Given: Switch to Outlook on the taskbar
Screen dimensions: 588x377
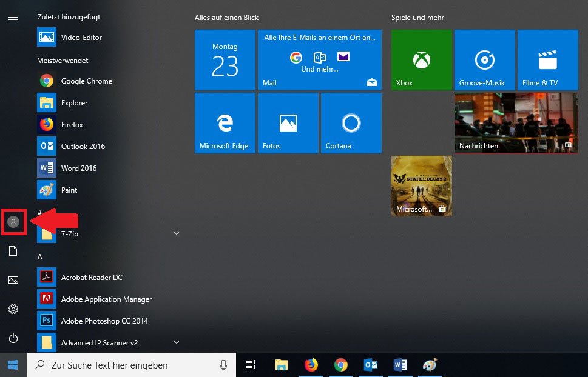Looking at the screenshot, I should click(x=371, y=365).
